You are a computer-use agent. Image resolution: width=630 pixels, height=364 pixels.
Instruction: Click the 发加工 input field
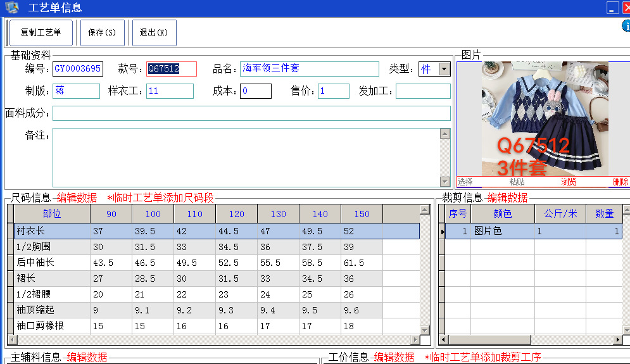click(423, 91)
